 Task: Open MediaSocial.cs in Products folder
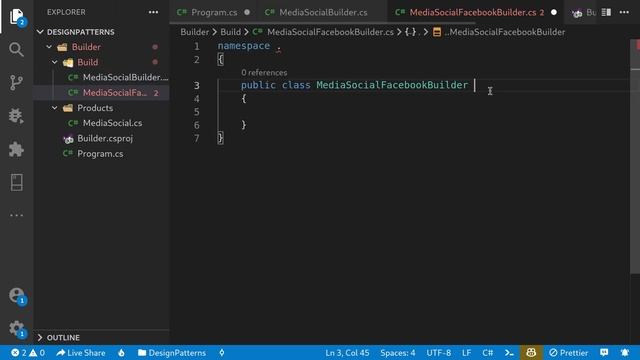101,123
